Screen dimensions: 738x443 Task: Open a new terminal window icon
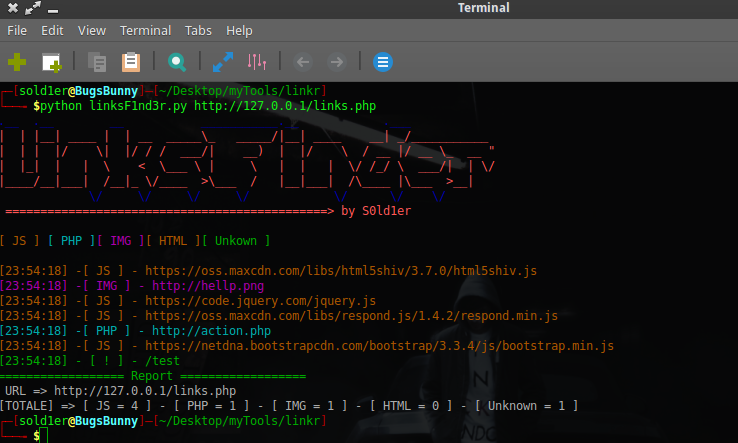51,62
